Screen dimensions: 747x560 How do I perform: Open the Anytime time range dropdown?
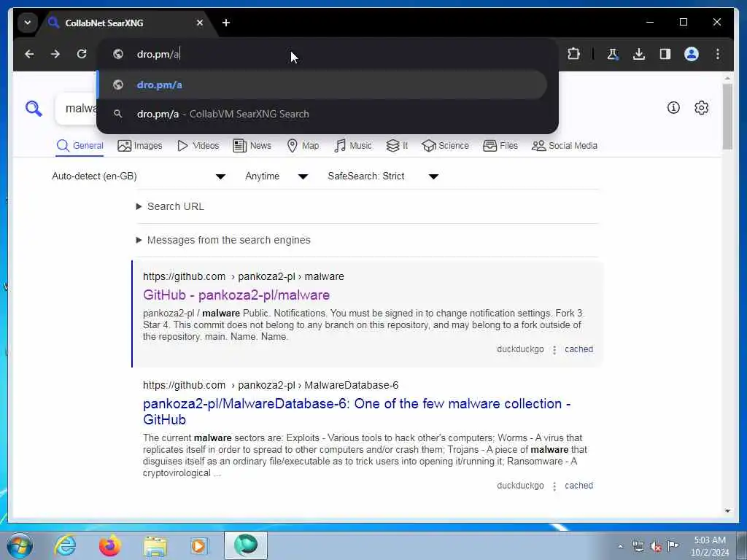276,176
